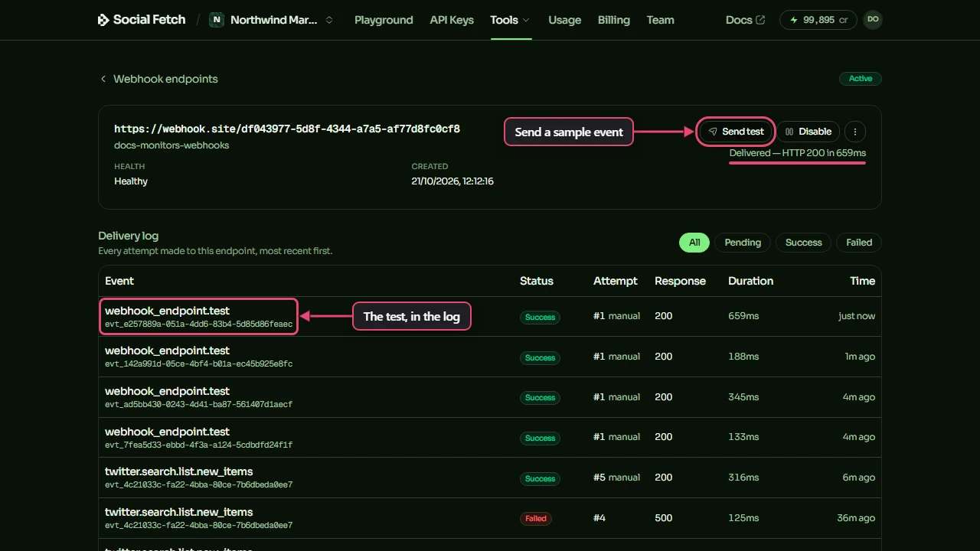Click the Northwind workspace N avatar icon
980x551 pixels.
[217, 20]
